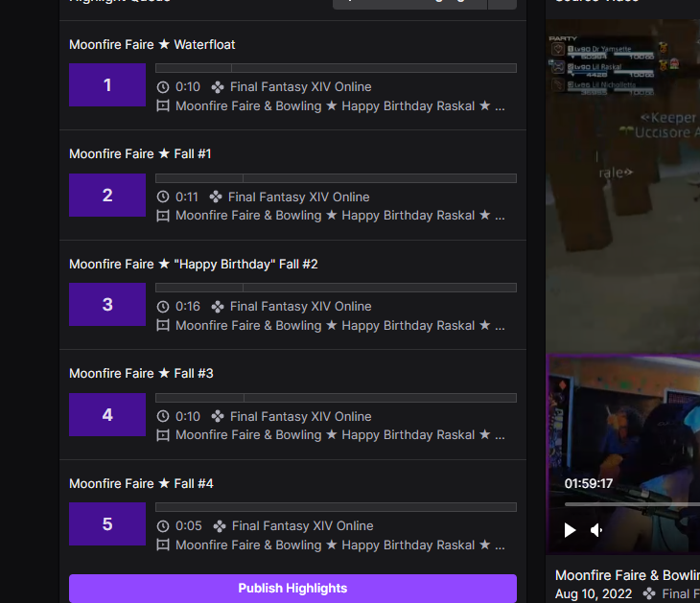Click the video source icon in Waterfloat row
Viewport: 700px width, 603px height.
click(163, 106)
